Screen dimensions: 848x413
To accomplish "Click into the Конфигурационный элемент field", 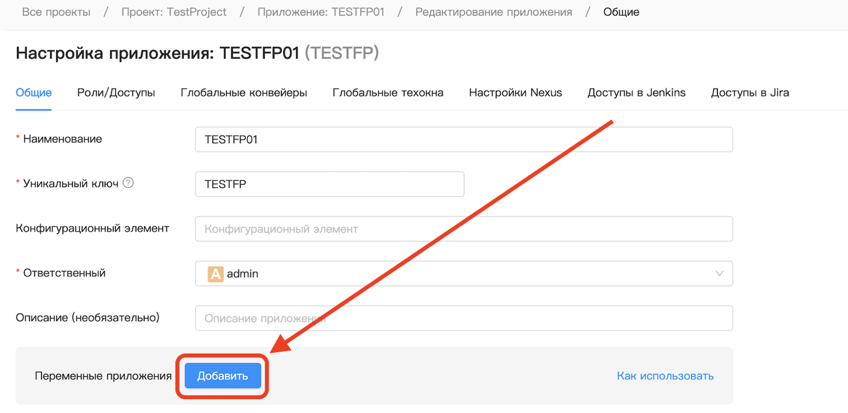I will [463, 229].
